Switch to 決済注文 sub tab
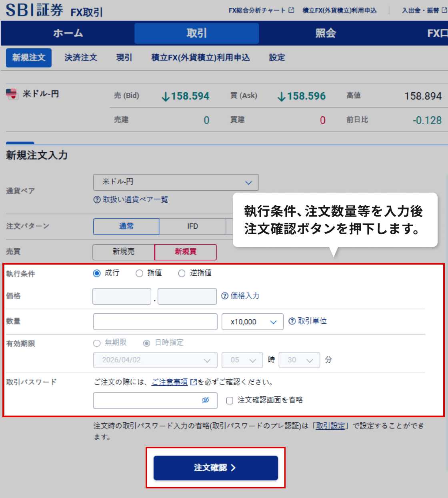Screen dimensions: 448x498 point(81,58)
